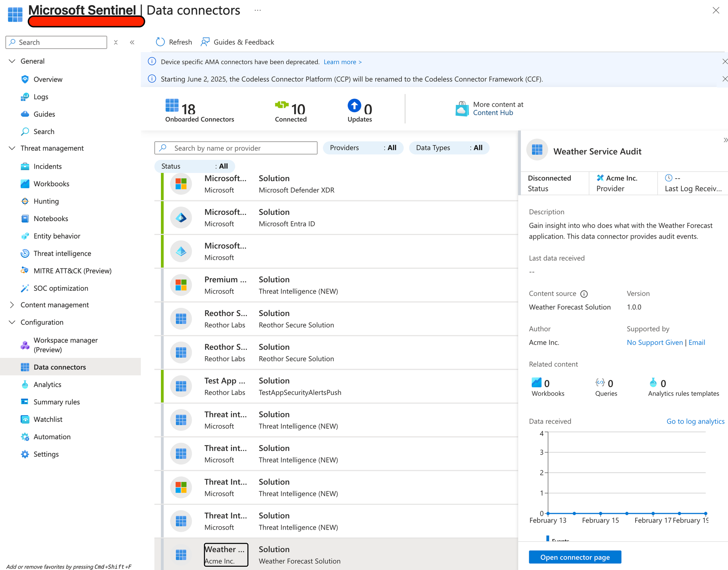Collapse the sidebar with double-chevron
The height and width of the screenshot is (570, 728).
click(132, 42)
